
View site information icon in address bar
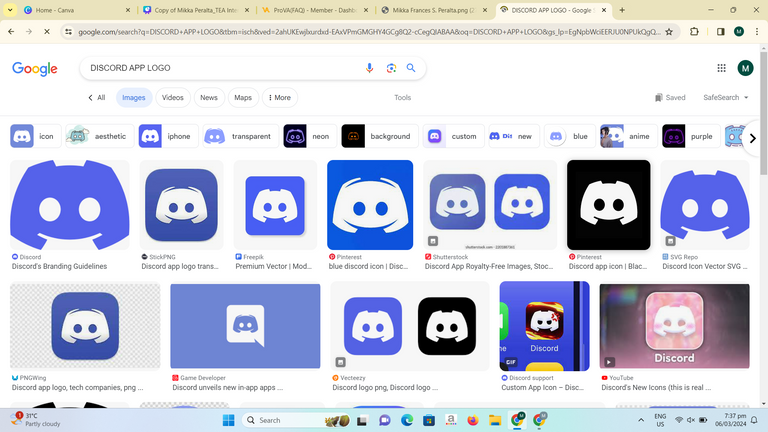pyautogui.click(x=69, y=32)
